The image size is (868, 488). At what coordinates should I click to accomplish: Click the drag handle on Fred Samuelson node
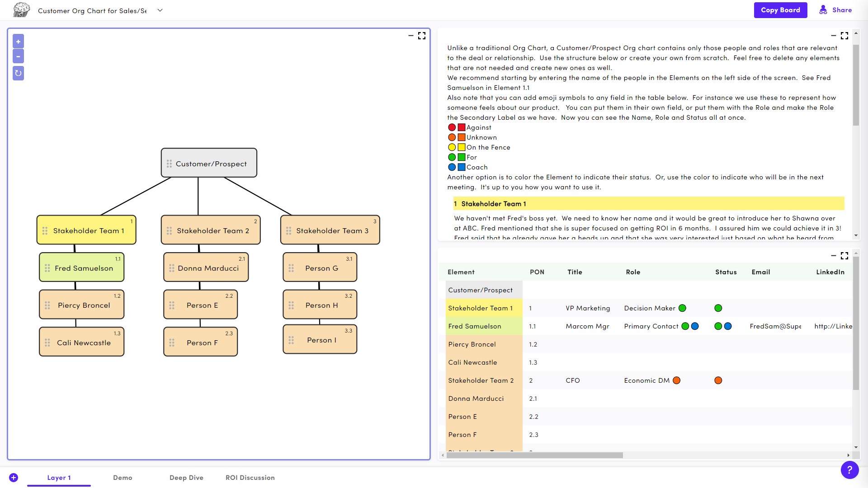click(48, 268)
